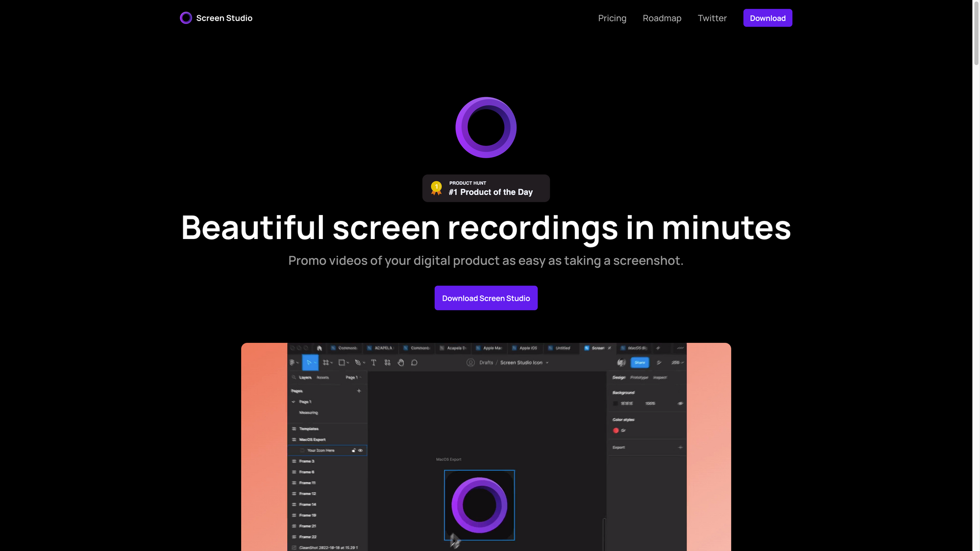Screen dimensions: 980x551
Task: Open the Figma main menu dropdown
Action: 293,362
